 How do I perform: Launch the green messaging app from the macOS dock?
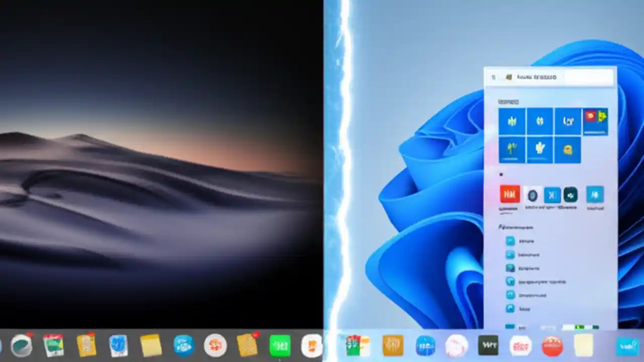tap(279, 344)
